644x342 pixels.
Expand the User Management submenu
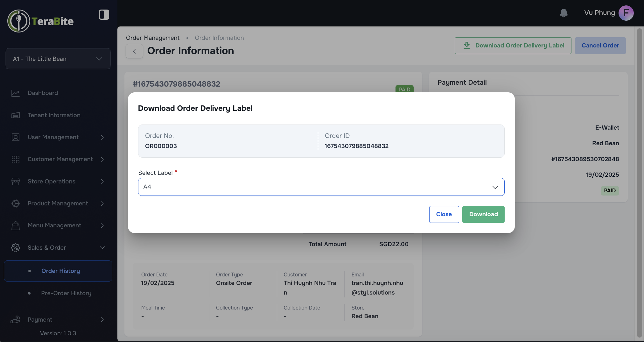[102, 137]
